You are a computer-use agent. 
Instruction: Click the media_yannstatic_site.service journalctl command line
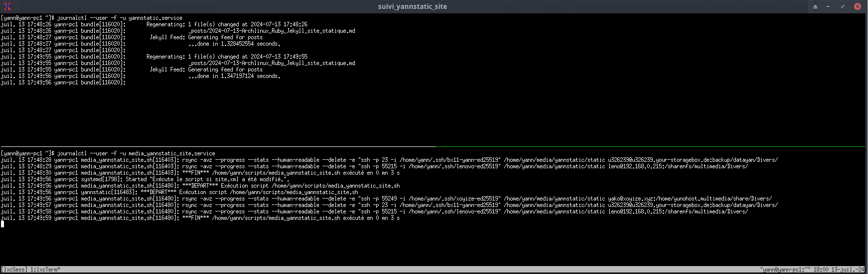136,153
